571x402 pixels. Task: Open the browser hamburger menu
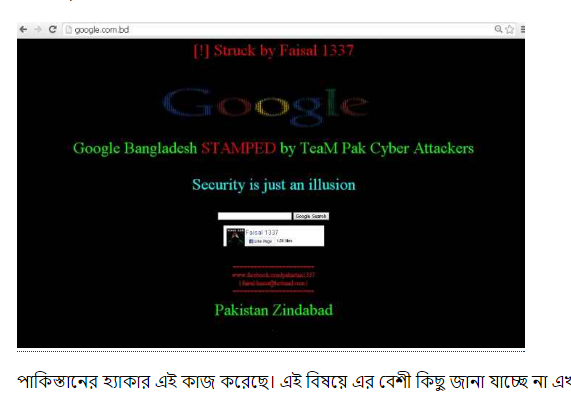click(523, 29)
